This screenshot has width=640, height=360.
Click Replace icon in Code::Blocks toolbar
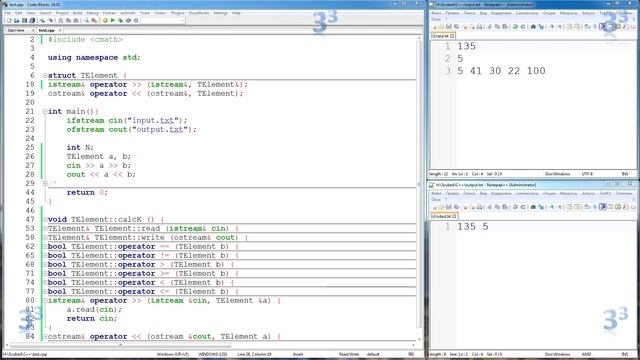(94, 20)
